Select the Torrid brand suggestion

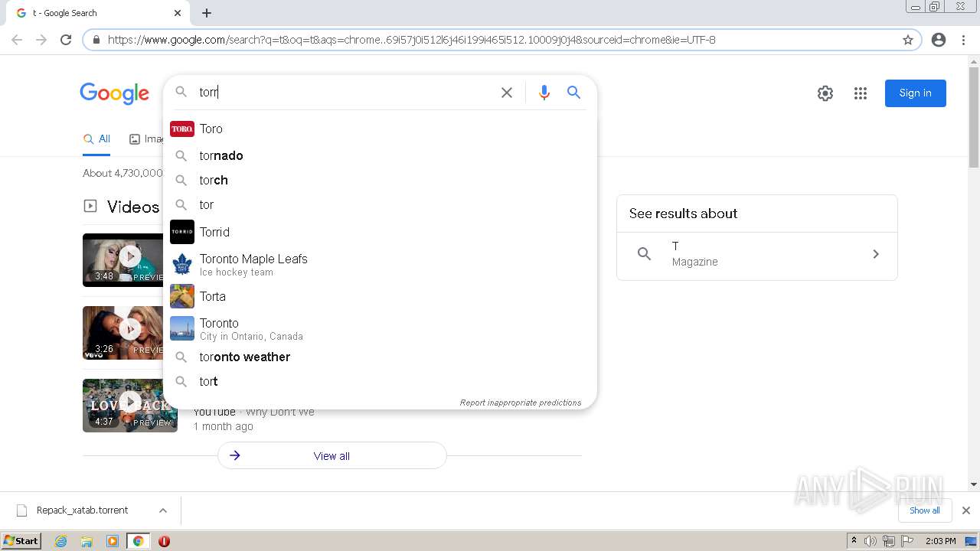tap(380, 232)
